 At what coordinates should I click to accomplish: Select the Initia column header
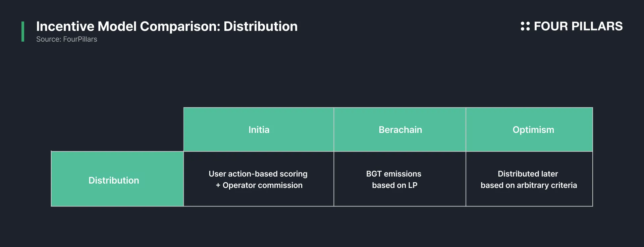[259, 130]
